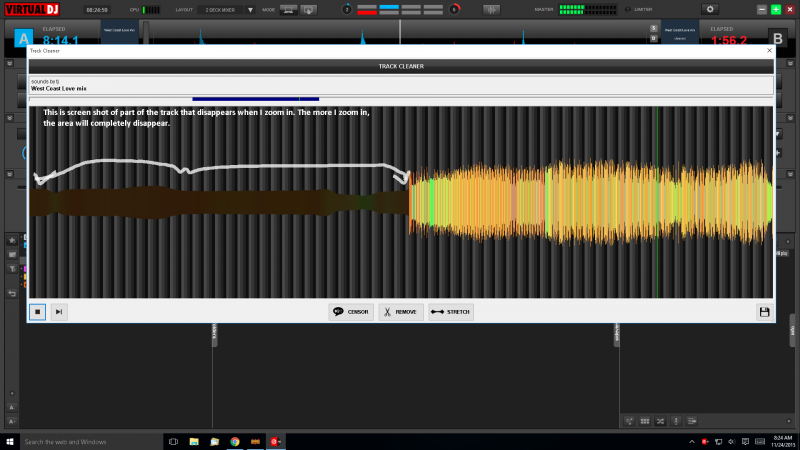Click Windows Task View icon
The image size is (800, 450).
click(x=173, y=441)
